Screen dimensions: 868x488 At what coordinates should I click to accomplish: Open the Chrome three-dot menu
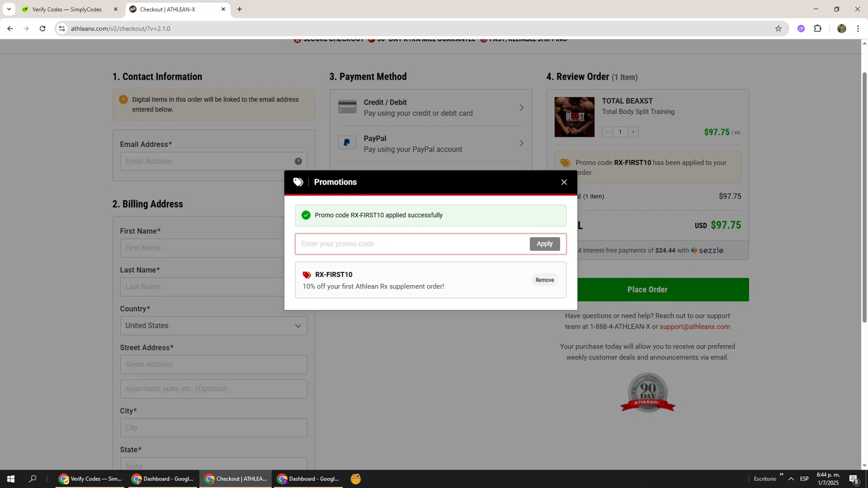[858, 28]
